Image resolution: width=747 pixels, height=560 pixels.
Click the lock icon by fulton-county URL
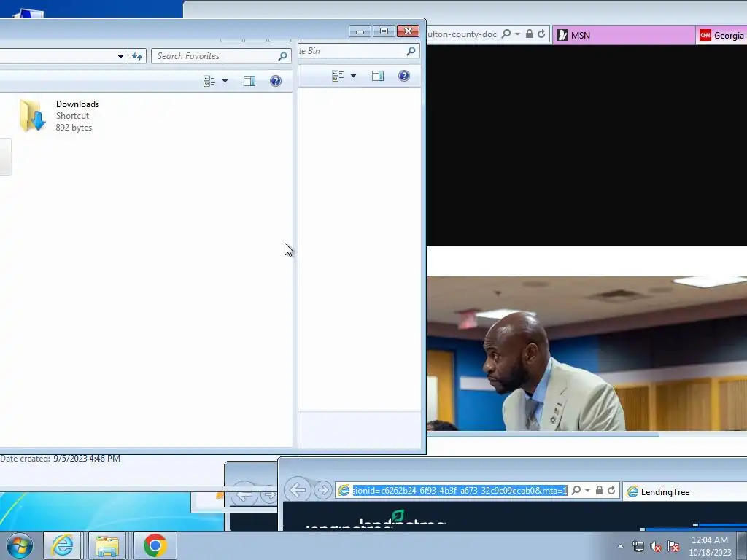530,34
